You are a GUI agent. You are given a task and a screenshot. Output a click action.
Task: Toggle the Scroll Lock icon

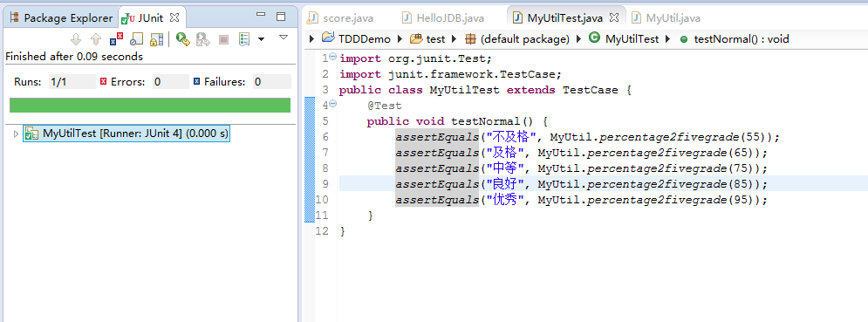point(157,39)
